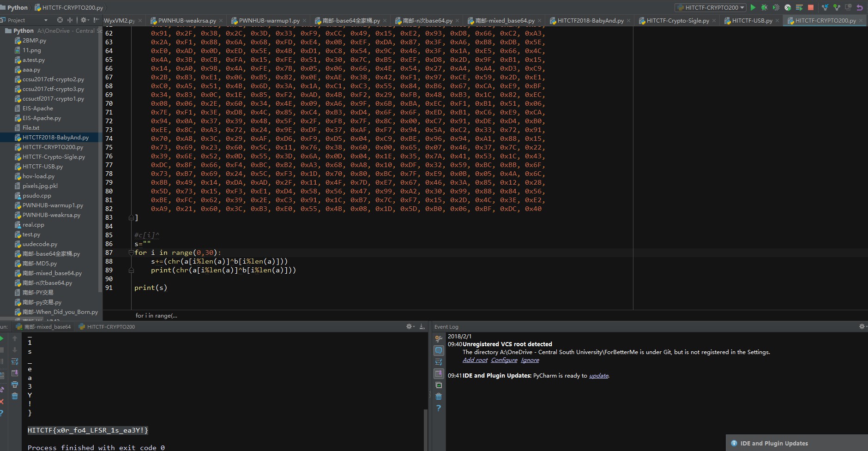
Task: Click the IDE and Plugin Updates notification
Action: (797, 443)
